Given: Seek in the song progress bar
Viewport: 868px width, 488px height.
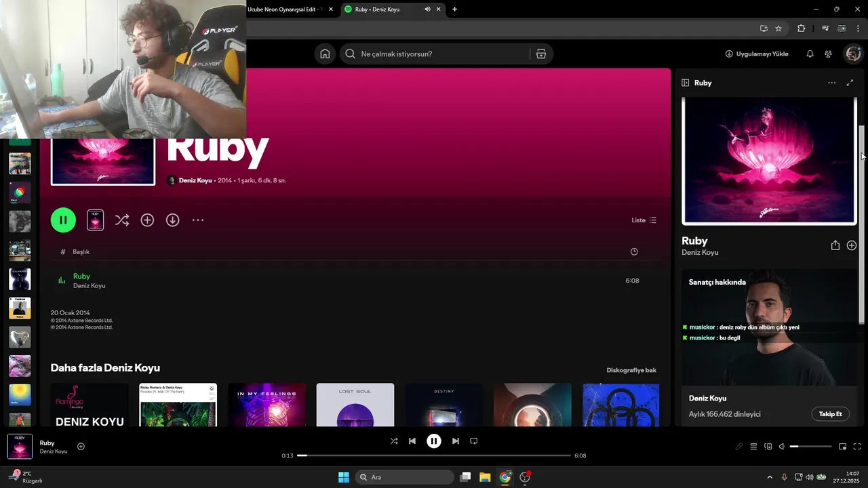Looking at the screenshot, I should coord(434,455).
